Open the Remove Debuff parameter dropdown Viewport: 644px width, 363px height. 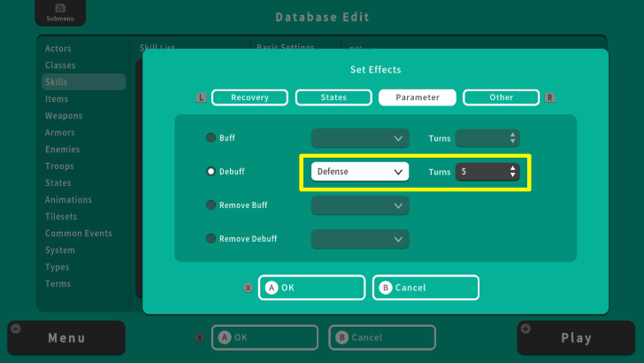[x=360, y=239]
